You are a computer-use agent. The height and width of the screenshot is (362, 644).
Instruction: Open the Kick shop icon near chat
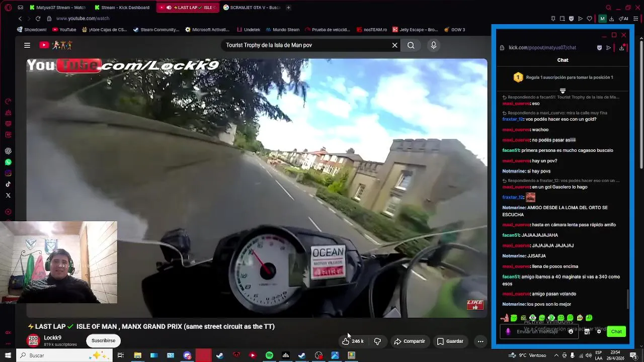coord(587,332)
